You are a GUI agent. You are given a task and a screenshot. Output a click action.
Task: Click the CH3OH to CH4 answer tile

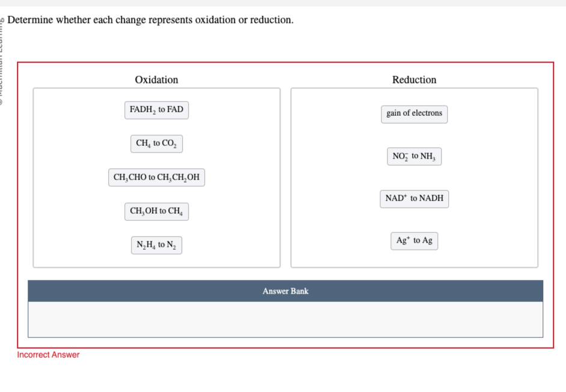coord(156,211)
